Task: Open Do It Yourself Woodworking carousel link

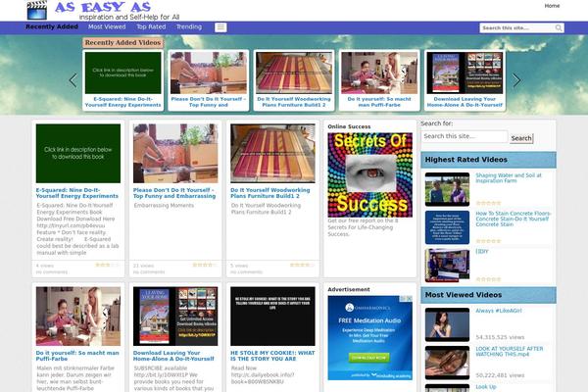Action: point(294,102)
